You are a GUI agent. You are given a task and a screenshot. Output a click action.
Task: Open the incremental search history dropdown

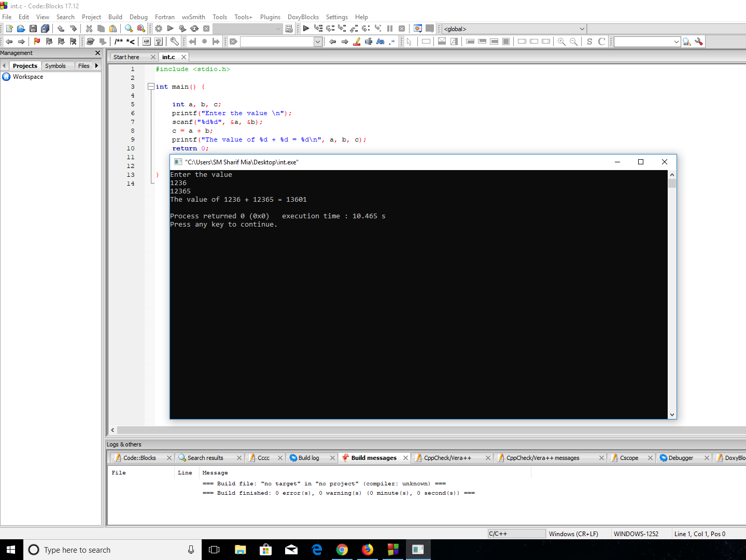[x=675, y=41]
